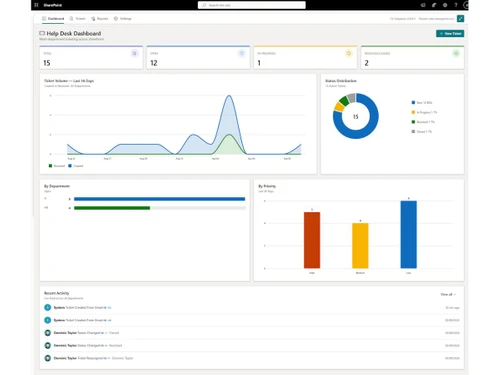Open Dominic Taylor Status Changed to Resolved entry
Screen dimensions: 500x375
point(252,345)
